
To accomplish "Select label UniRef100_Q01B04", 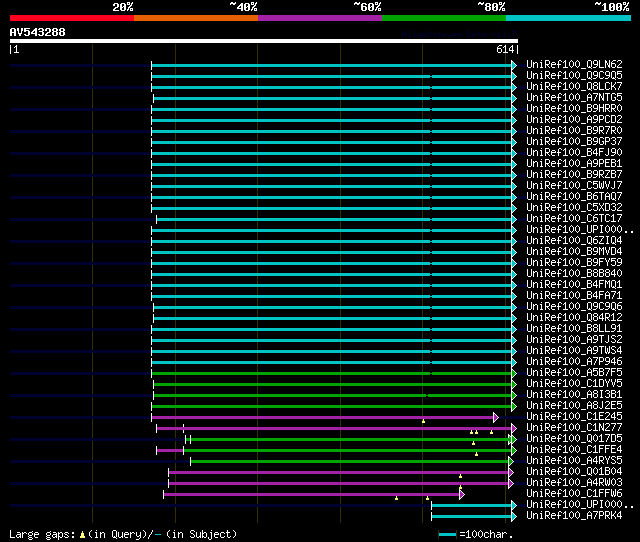I will (x=574, y=472).
